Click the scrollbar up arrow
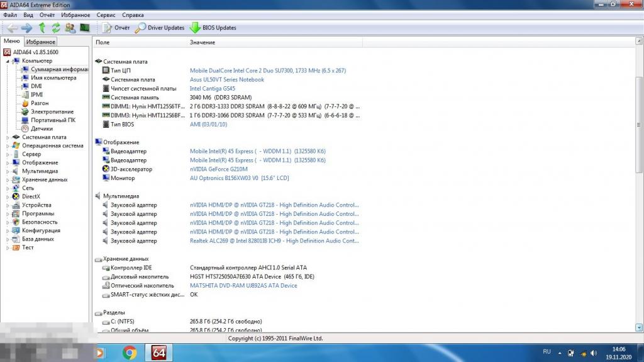The width and height of the screenshot is (644, 362). [639, 41]
